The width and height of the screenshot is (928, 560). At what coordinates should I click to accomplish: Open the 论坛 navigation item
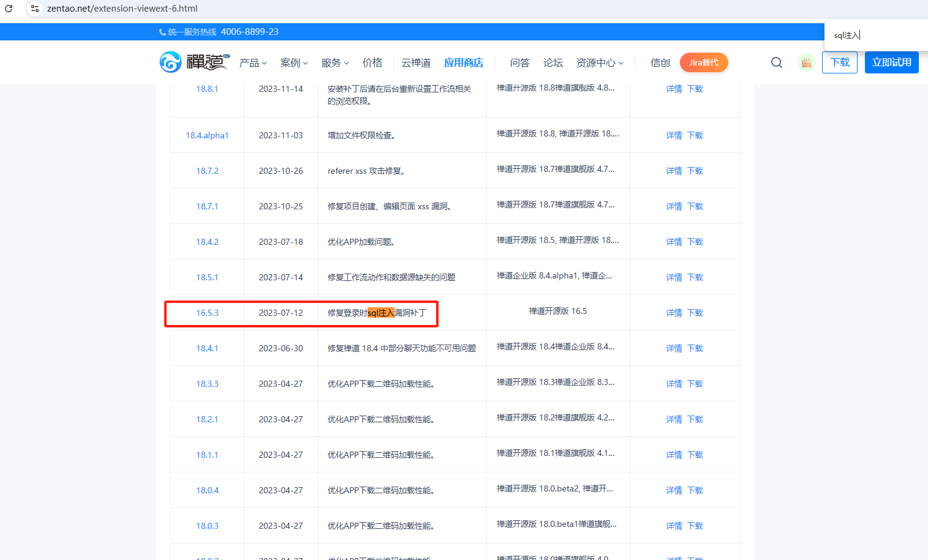553,63
